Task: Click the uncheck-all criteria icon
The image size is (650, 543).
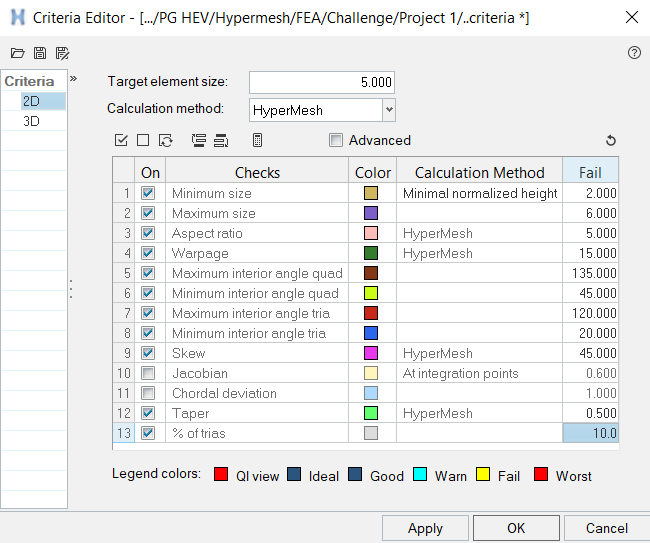Action: point(143,141)
